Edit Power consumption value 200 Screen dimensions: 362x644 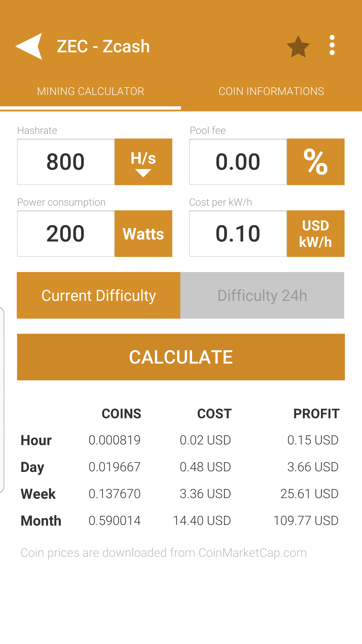(66, 233)
